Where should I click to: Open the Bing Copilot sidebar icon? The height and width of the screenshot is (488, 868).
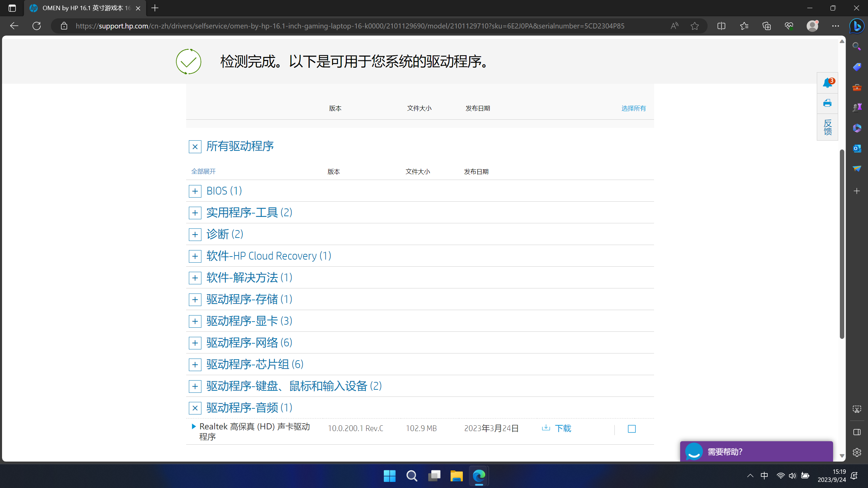(856, 26)
